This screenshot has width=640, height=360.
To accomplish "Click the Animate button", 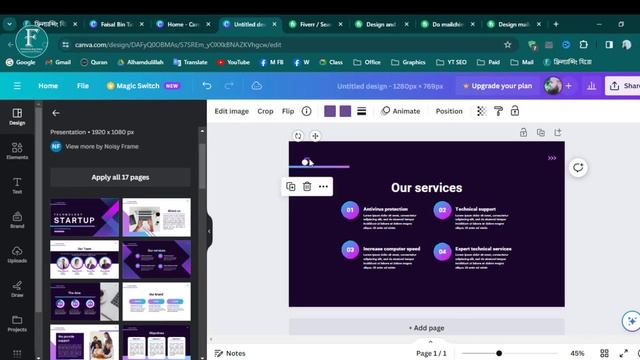I will 400,111.
